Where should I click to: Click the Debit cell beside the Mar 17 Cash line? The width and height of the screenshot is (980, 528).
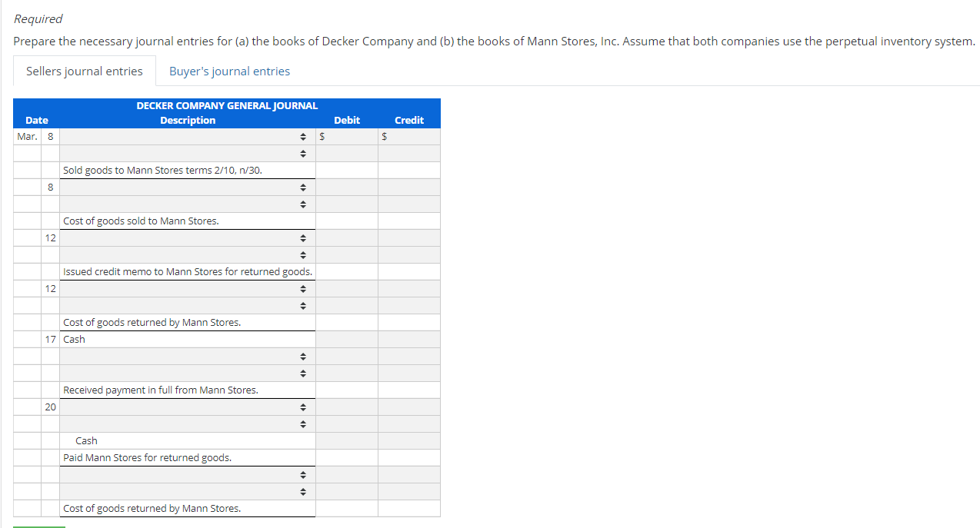(x=346, y=339)
